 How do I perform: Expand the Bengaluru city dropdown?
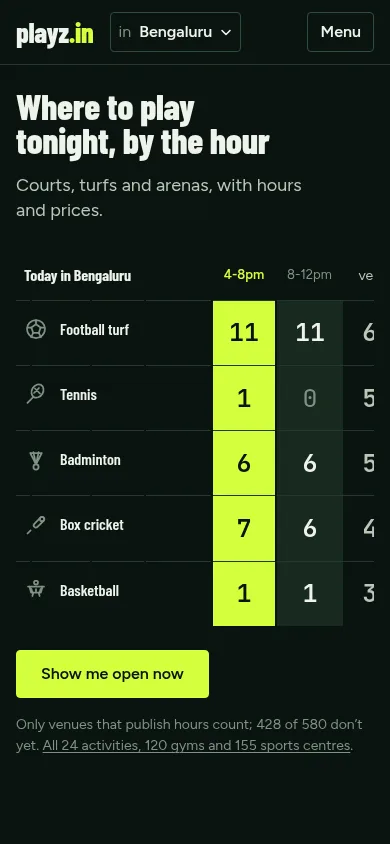click(x=175, y=32)
